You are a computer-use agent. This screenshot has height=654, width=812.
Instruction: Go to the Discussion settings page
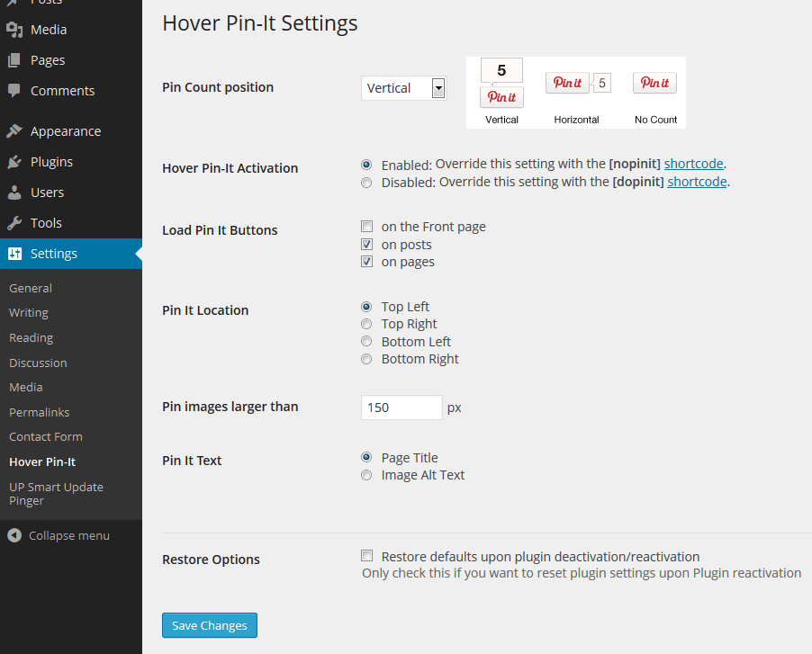coord(38,363)
